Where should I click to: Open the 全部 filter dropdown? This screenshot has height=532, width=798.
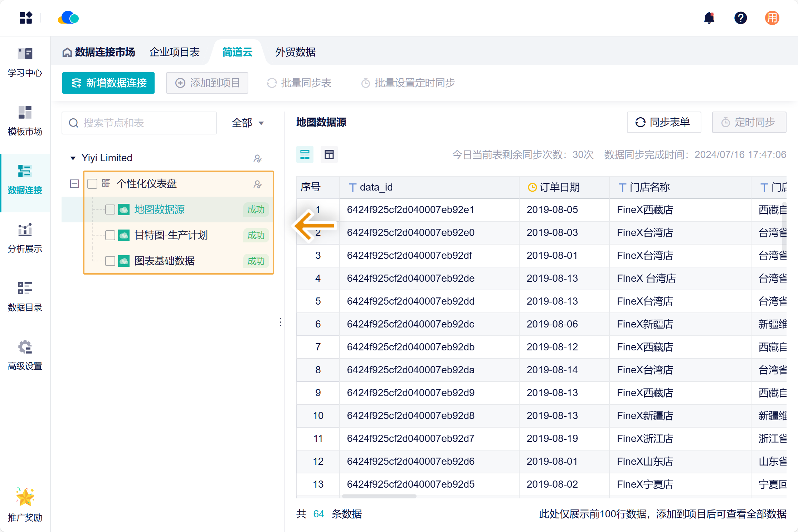coord(248,123)
